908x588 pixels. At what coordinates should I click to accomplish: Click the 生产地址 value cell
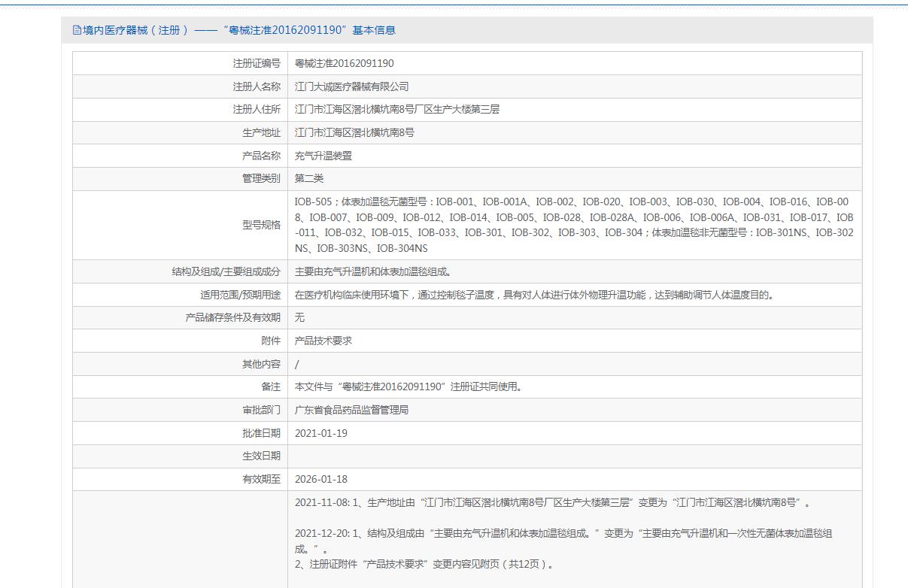(x=354, y=132)
